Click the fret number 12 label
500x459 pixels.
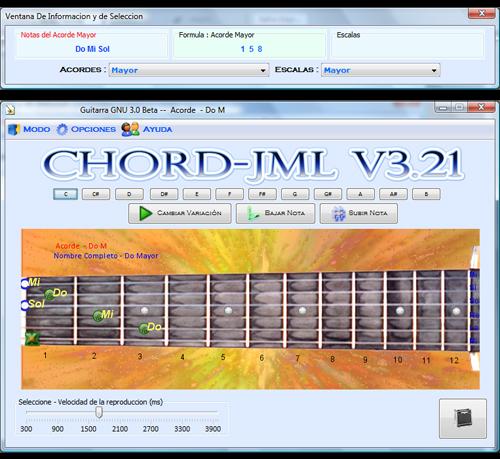(454, 360)
